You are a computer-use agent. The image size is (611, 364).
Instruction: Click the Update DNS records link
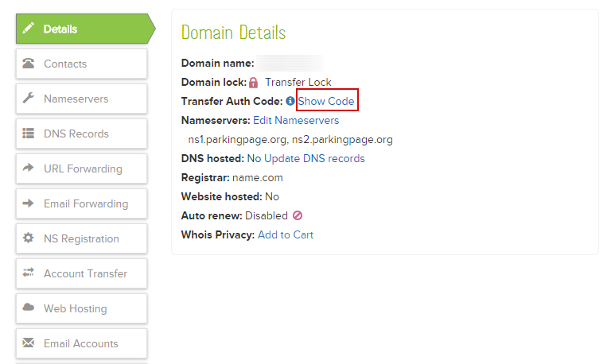click(x=314, y=159)
